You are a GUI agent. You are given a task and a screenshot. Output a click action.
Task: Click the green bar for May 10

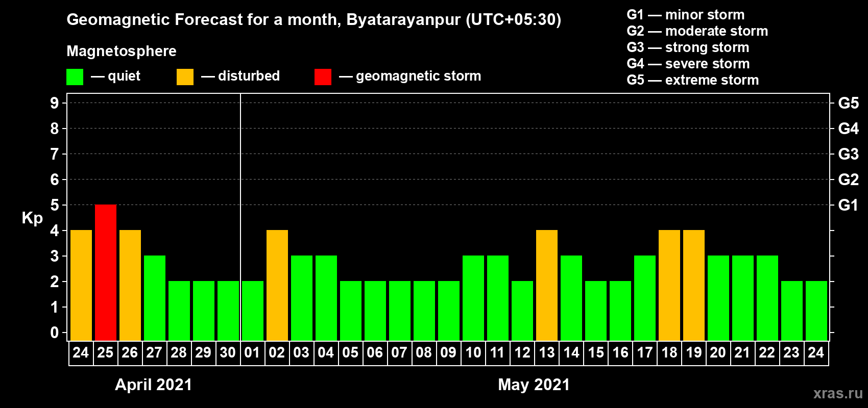coord(473,298)
